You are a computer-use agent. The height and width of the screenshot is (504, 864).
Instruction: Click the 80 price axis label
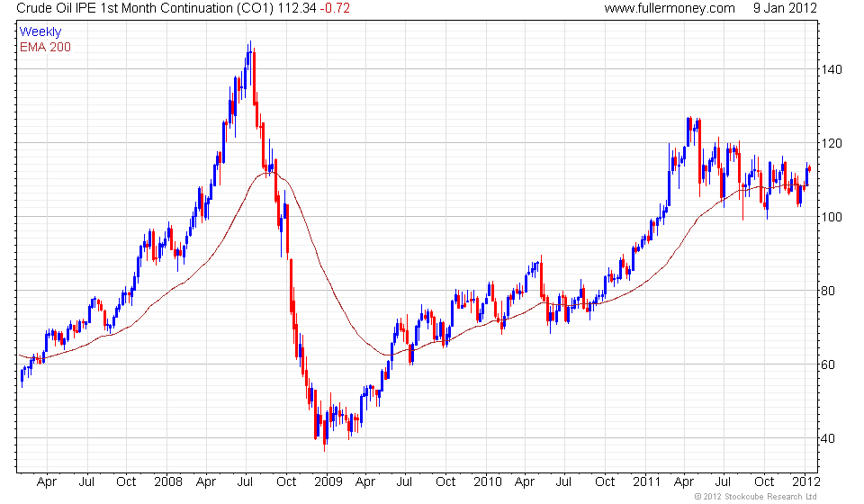828,291
